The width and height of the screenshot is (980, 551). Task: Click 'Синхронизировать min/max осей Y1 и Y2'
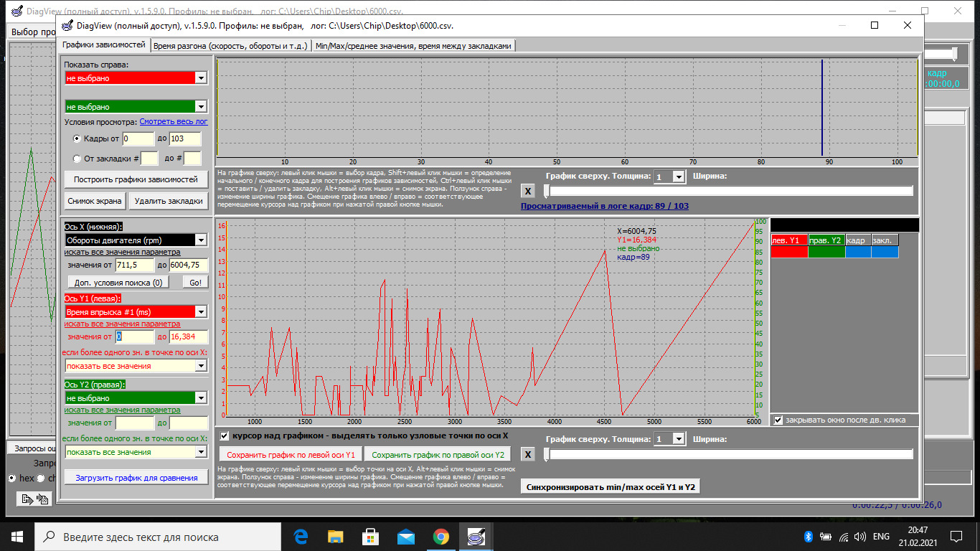coord(611,487)
